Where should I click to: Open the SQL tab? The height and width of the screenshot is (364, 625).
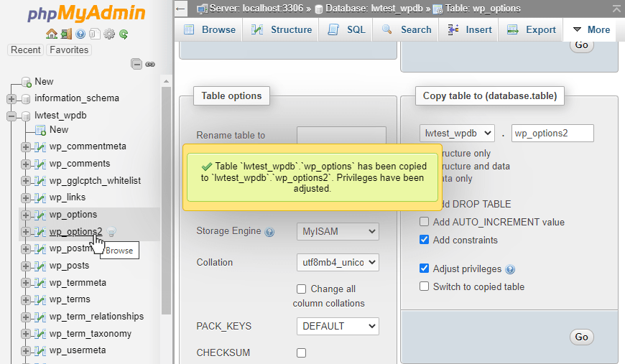pos(346,29)
